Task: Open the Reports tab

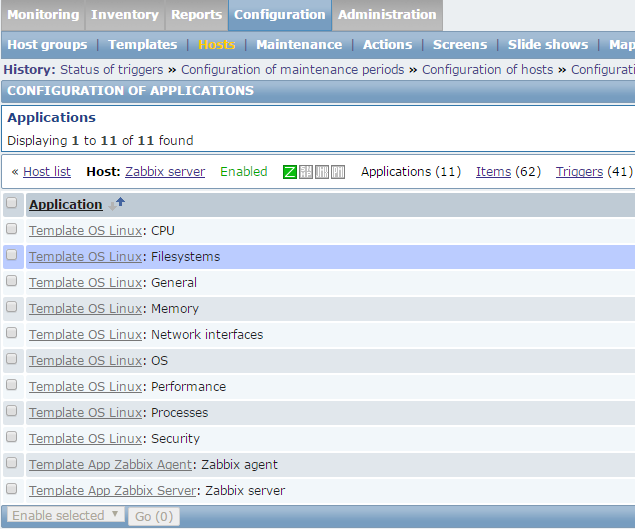Action: coord(196,15)
